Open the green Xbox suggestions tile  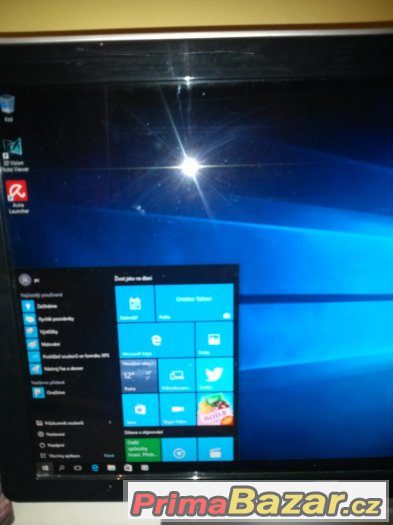pos(143,450)
